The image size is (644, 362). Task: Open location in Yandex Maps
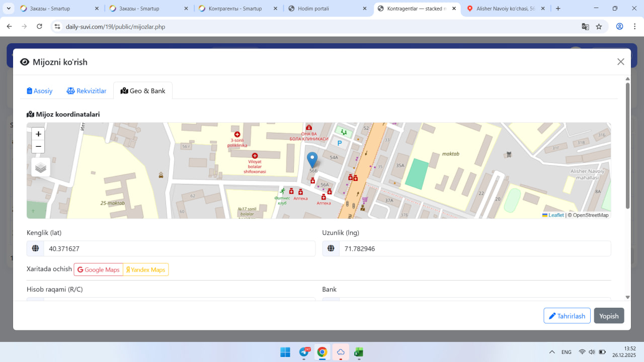(x=145, y=269)
